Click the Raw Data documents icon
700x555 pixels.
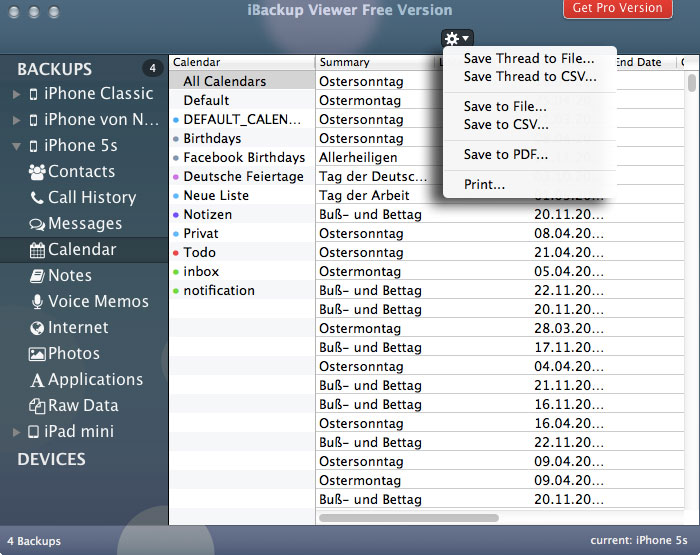(x=37, y=406)
